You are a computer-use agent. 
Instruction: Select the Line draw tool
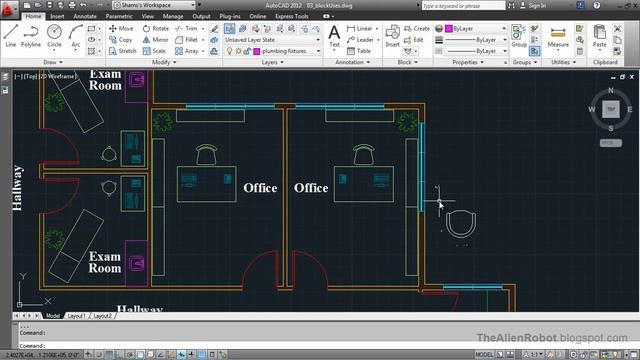pos(11,36)
